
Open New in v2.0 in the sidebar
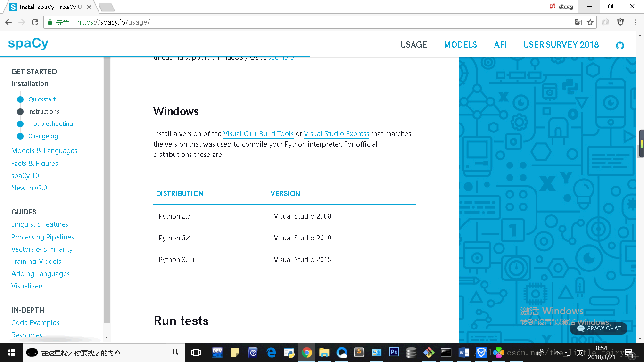click(29, 188)
